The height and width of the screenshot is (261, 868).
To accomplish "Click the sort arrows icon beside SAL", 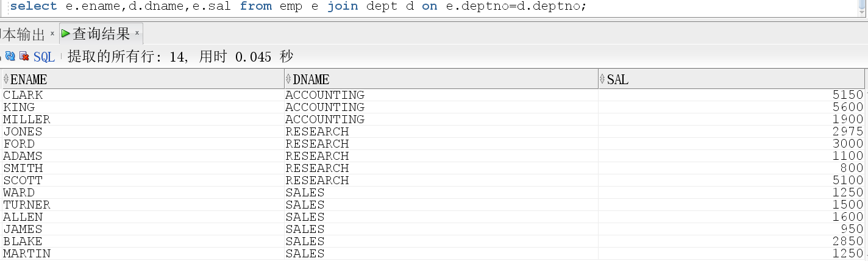I will click(602, 79).
